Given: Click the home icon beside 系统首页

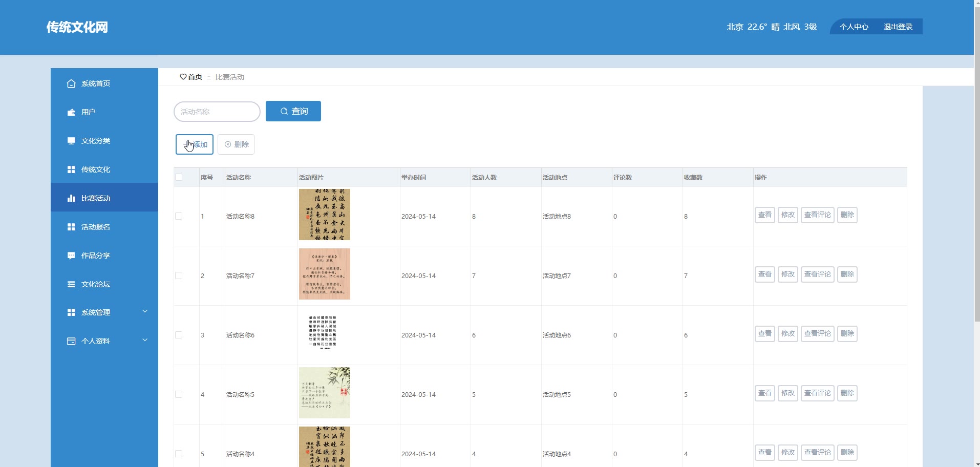Looking at the screenshot, I should tap(71, 83).
